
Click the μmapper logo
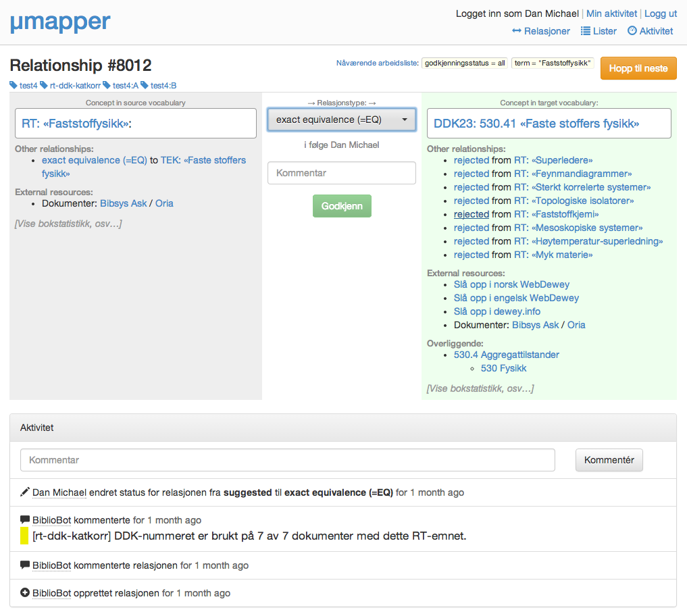pyautogui.click(x=60, y=22)
